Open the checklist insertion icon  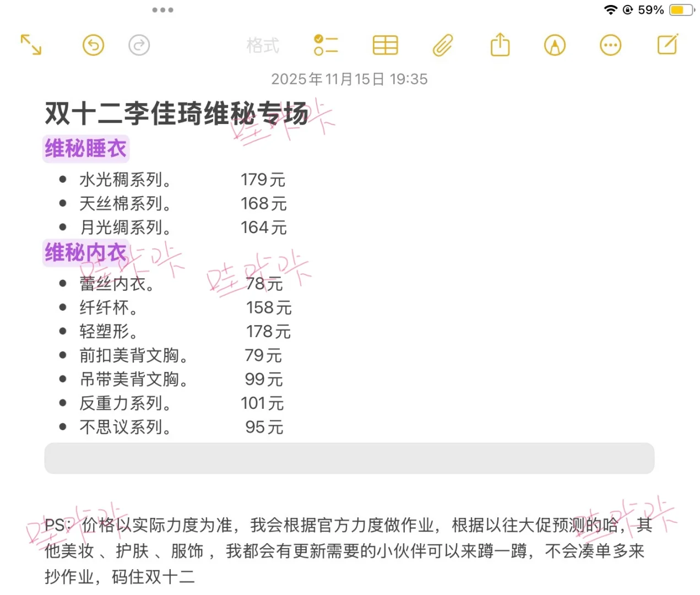pyautogui.click(x=326, y=46)
